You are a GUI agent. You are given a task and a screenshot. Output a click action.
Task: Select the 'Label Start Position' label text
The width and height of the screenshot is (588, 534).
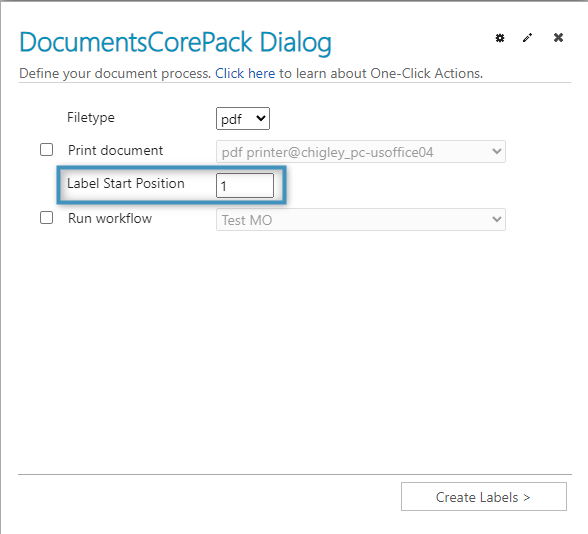tap(126, 183)
